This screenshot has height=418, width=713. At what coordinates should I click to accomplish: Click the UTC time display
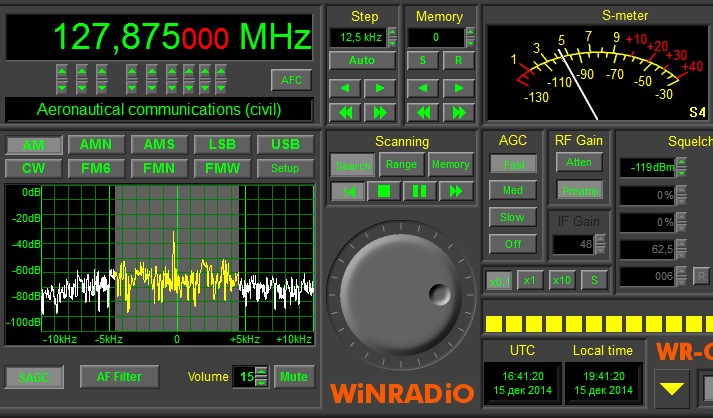522,383
